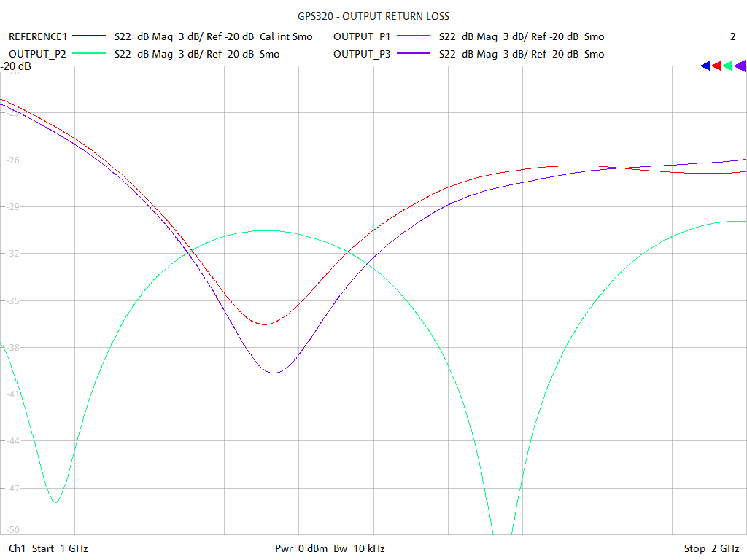Click the Ch1 channel label
747x560 pixels.
coord(17,548)
